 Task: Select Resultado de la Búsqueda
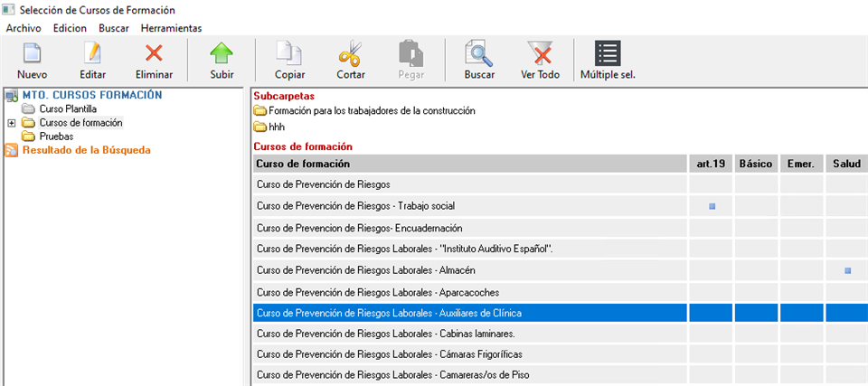86,150
